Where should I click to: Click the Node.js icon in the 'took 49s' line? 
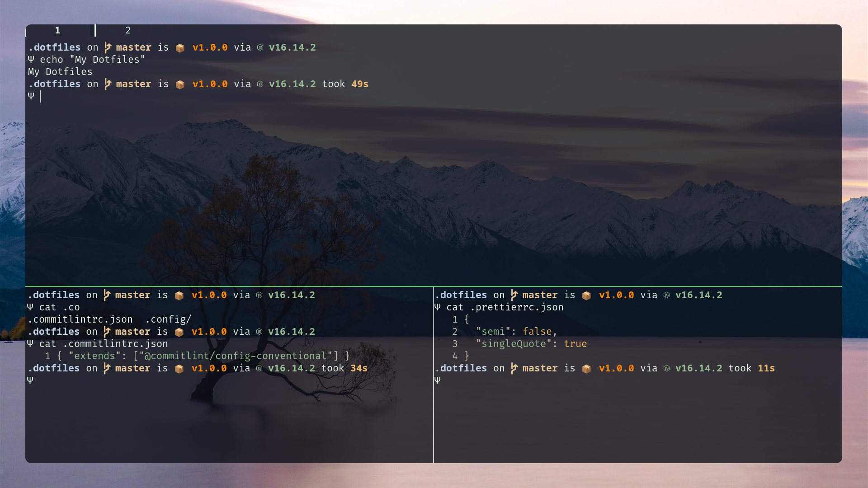pyautogui.click(x=260, y=84)
